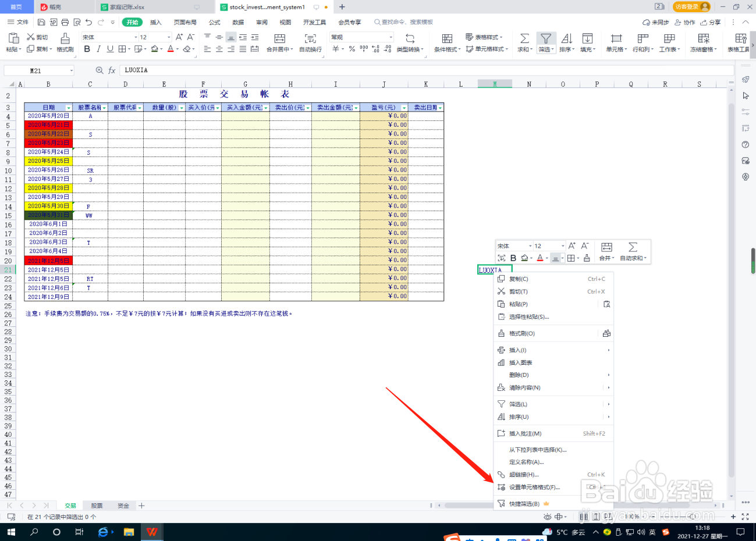Toggle Italic in the ribbon
The height and width of the screenshot is (541, 756).
point(99,49)
